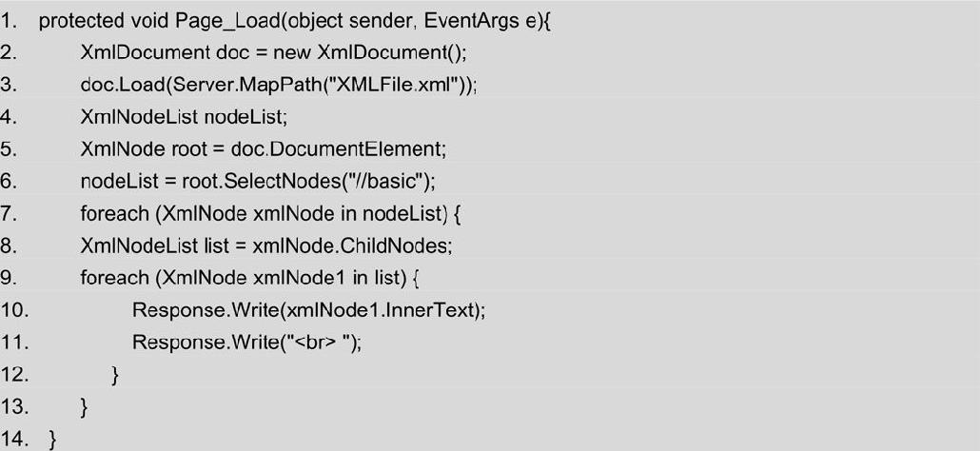This screenshot has width=980, height=451.
Task: Click line number 1
Action: tap(9, 21)
